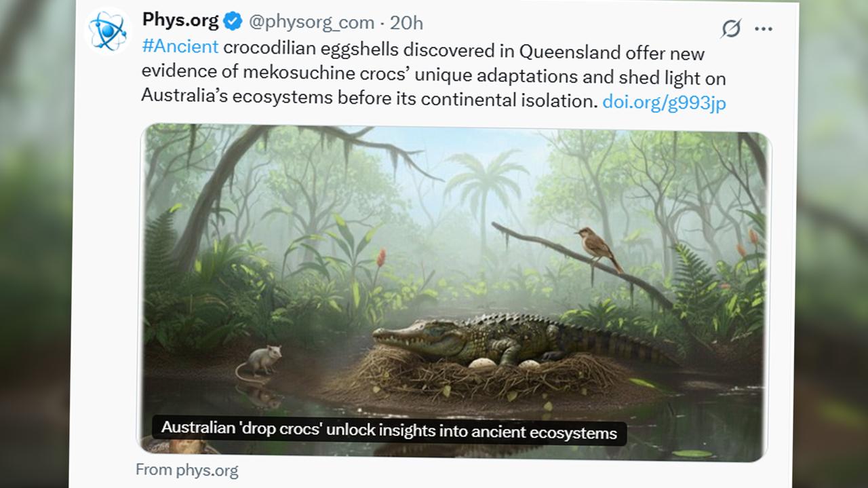Open the Phys.org profile avatar
Viewport: 868px width, 488px height.
click(108, 30)
